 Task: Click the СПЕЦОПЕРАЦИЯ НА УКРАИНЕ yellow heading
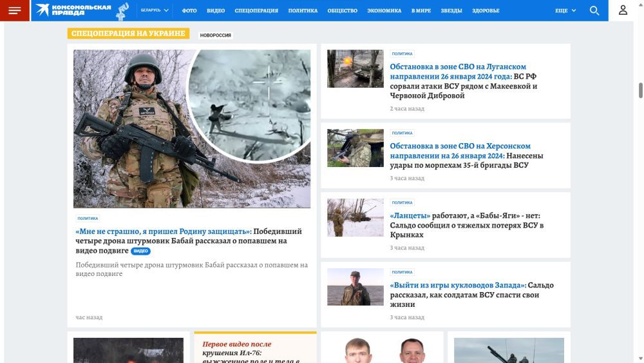pyautogui.click(x=128, y=34)
